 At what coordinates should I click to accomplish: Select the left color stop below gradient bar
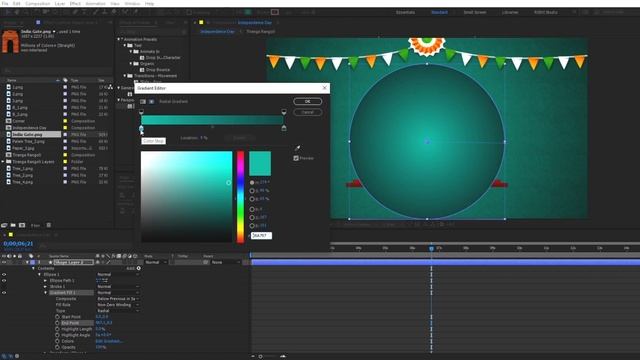[141, 129]
